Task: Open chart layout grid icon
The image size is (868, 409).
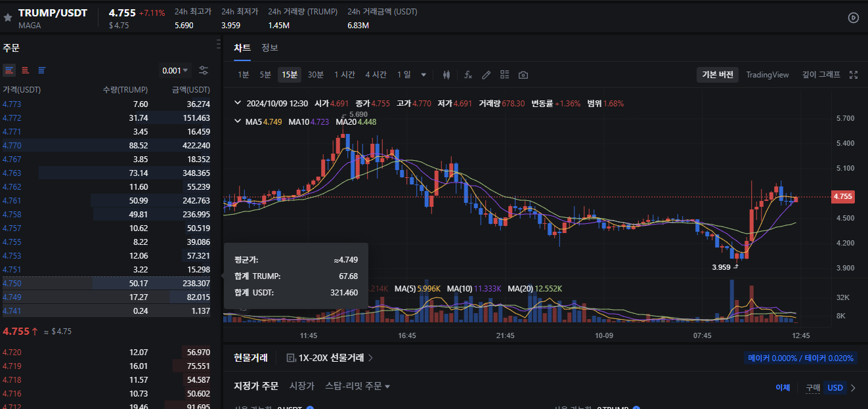Action: (504, 75)
